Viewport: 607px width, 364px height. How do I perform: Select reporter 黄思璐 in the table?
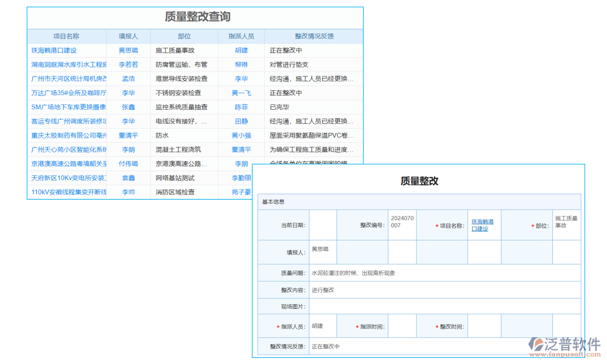[128, 50]
